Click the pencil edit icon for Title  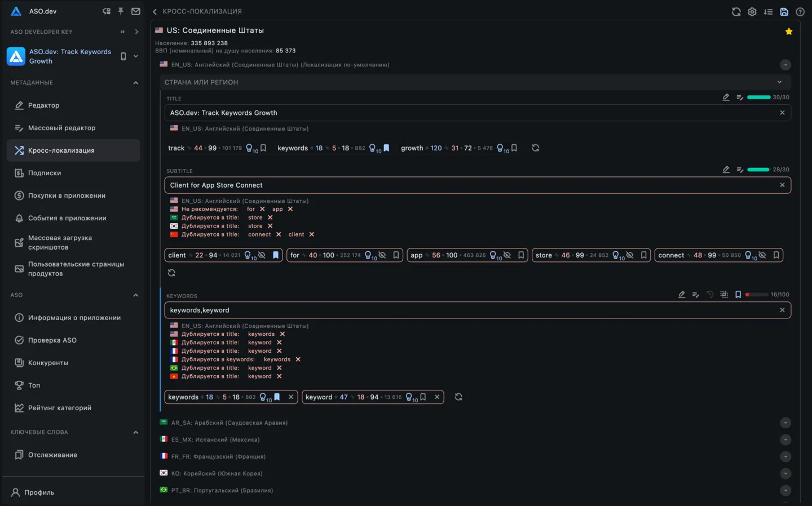(x=726, y=97)
